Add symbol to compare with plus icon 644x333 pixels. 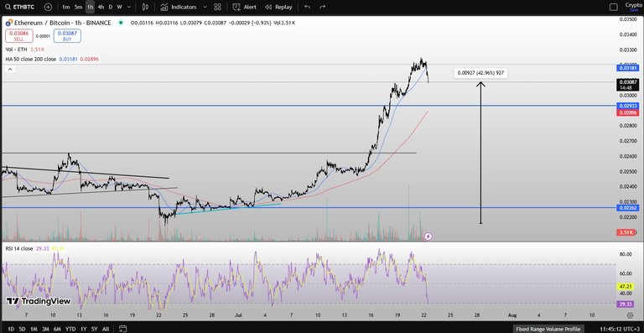[48, 7]
